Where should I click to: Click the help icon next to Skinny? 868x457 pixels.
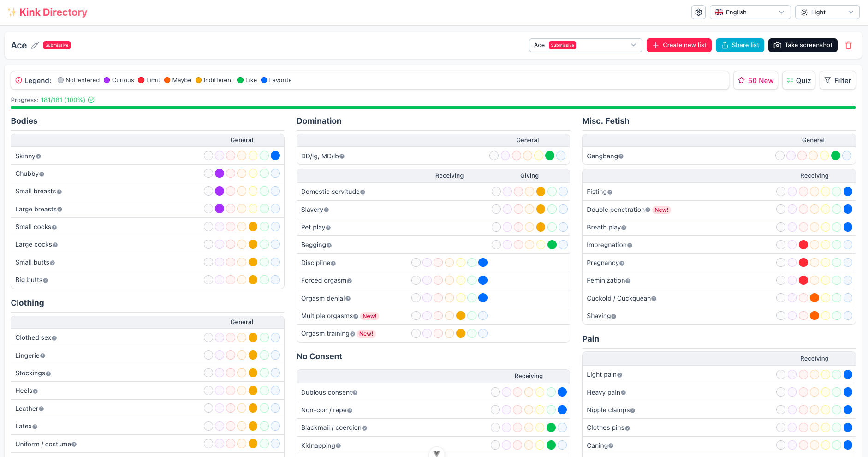coord(39,156)
